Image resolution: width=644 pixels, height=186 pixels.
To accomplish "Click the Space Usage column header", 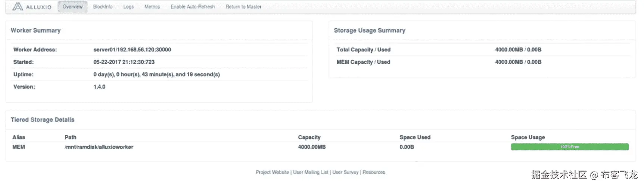I will 528,137.
